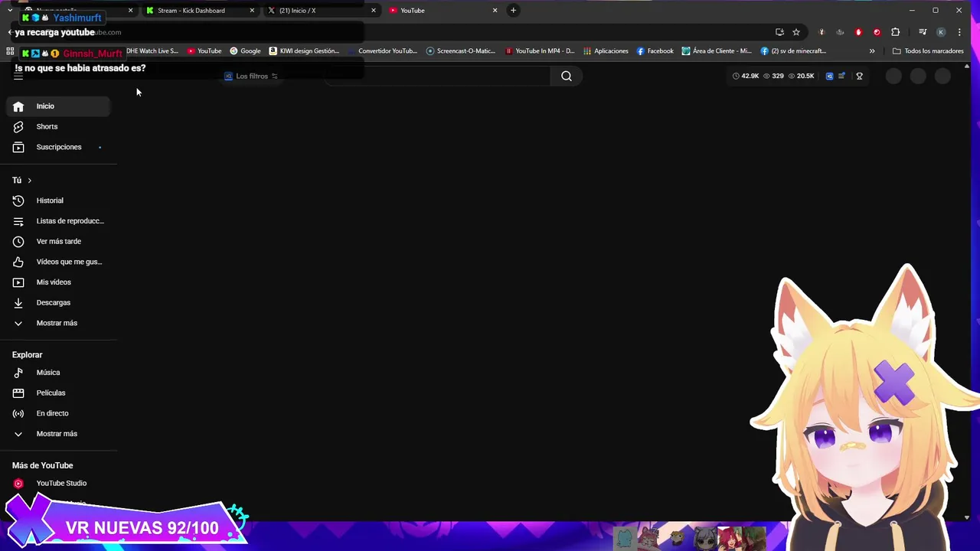Open the Aplicaciones bookmark

(x=606, y=51)
